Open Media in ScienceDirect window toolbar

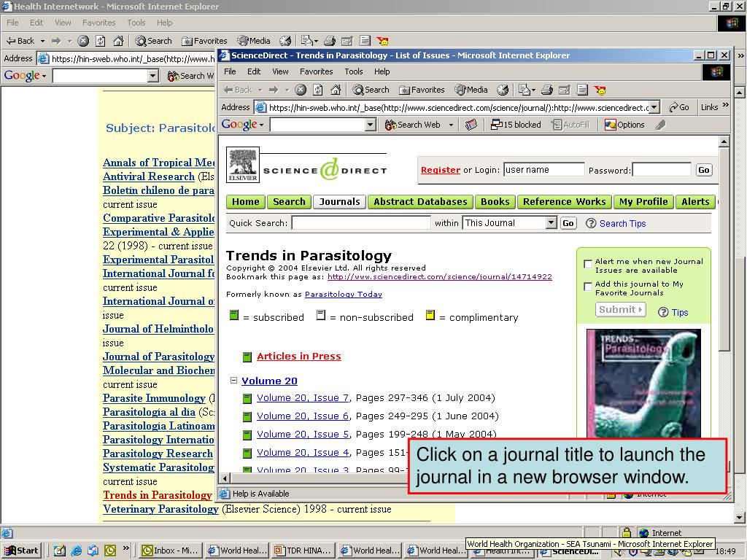click(x=471, y=90)
